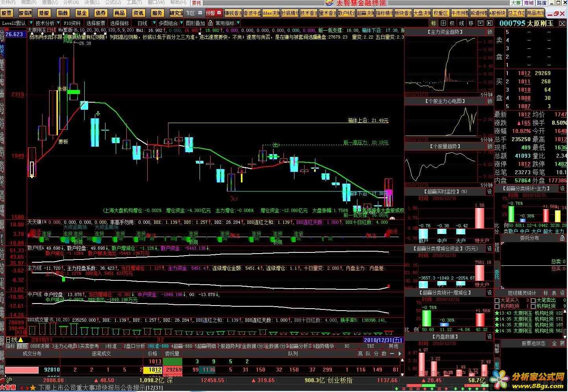Image resolution: width=568 pixels, height=392 pixels.
Task: Click the 选择指标 button
Action: tap(119, 23)
